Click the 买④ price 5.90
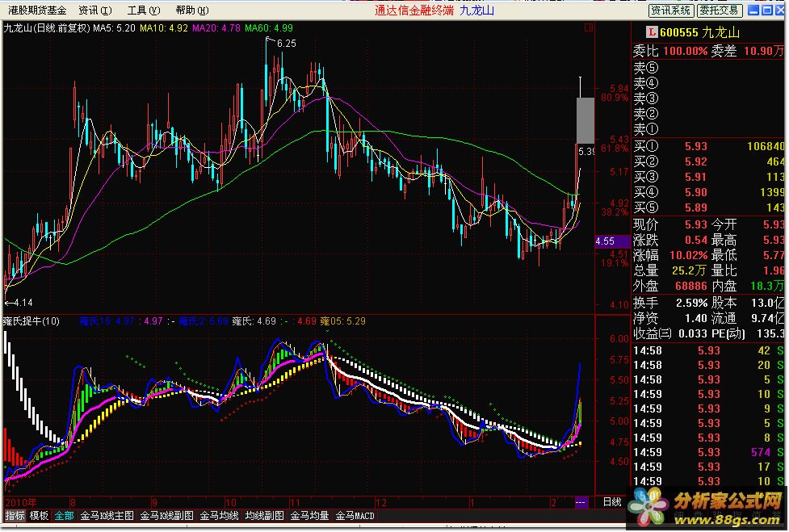Image resolution: width=789 pixels, height=532 pixels. (696, 193)
